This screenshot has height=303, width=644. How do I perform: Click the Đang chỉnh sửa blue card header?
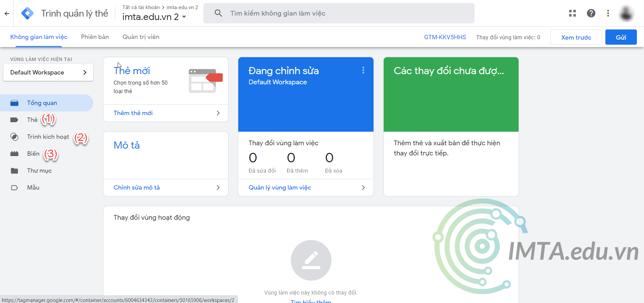coord(306,94)
